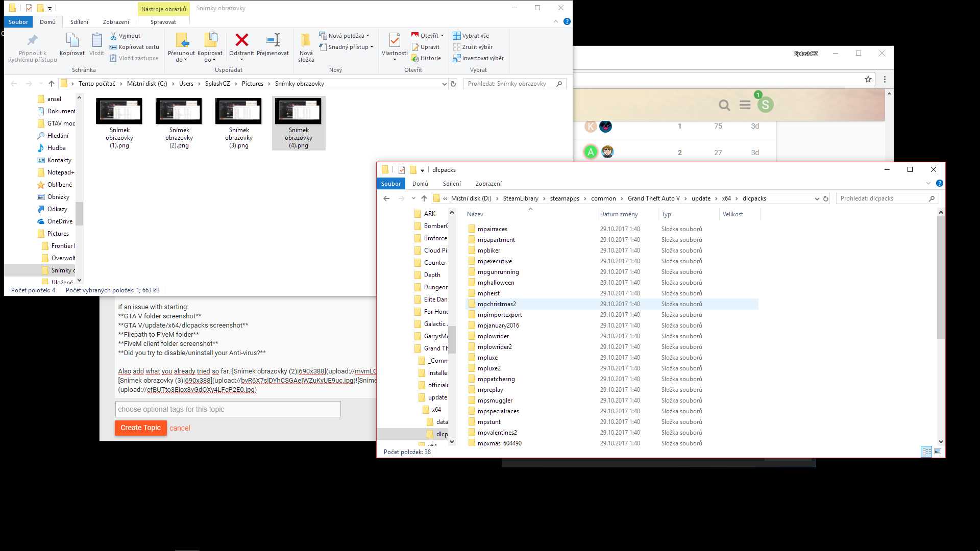980x551 pixels.
Task: Collapse the ribbon with the chevron arrow
Action: coord(556,21)
